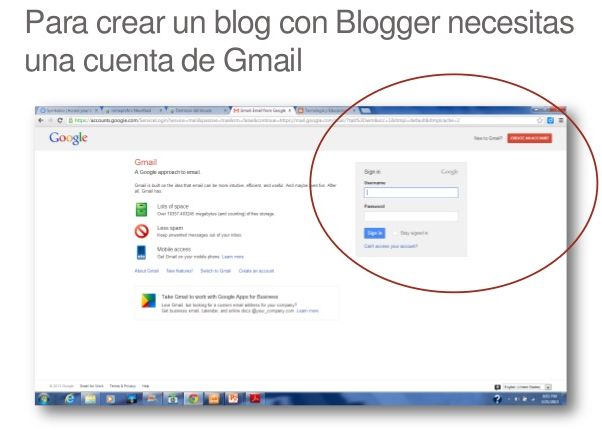This screenshot has height=430, width=602.
Task: Switch to the second browser tab
Action: [132, 111]
